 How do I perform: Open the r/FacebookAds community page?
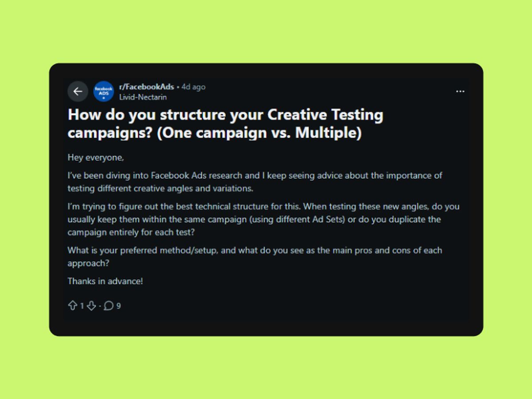click(147, 87)
